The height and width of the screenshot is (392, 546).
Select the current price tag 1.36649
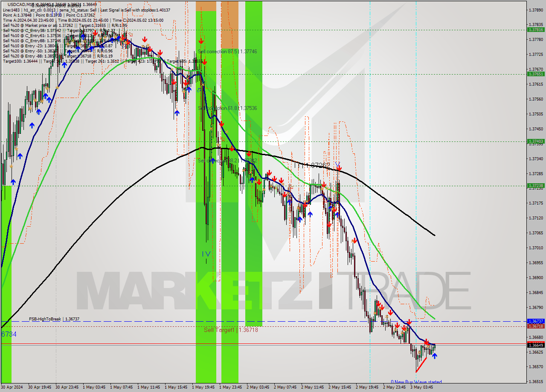[536, 345]
